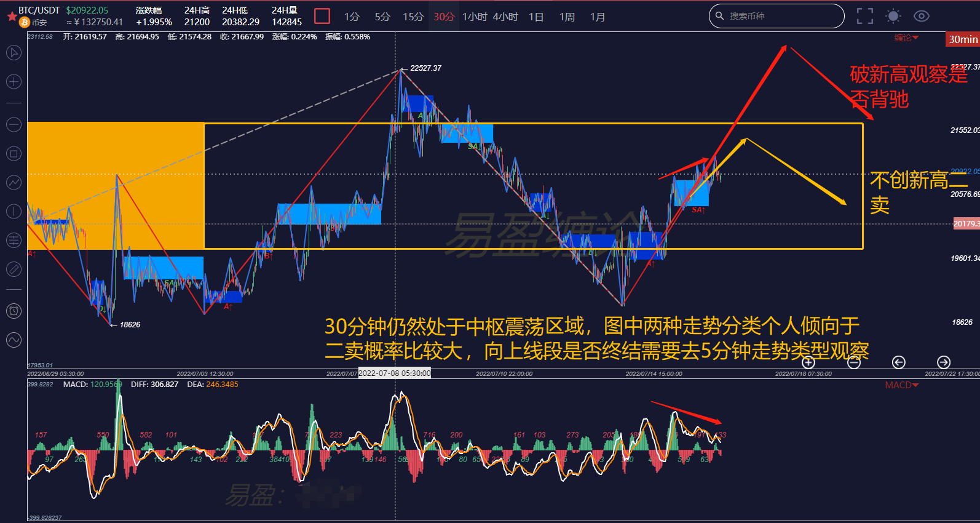The image size is (980, 523).
Task: Switch to 5分 timeframe
Action: pyautogui.click(x=382, y=17)
